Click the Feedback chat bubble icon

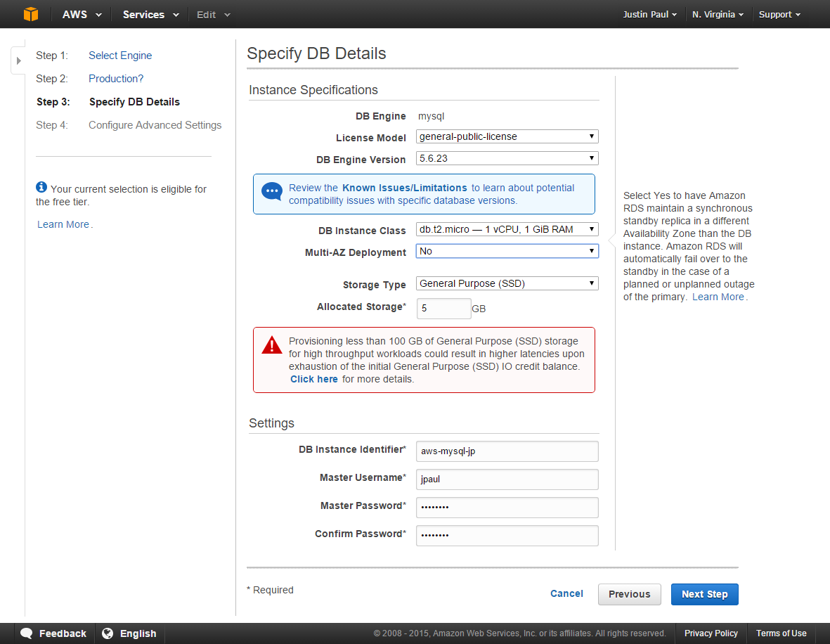pos(27,633)
